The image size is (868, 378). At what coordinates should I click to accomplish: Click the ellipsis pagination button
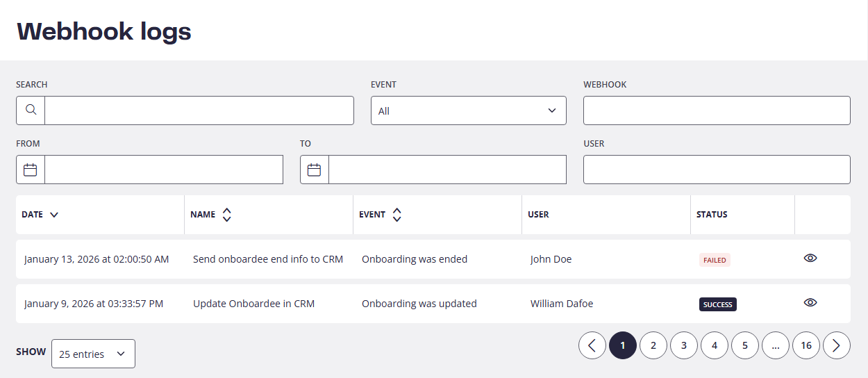(x=776, y=345)
